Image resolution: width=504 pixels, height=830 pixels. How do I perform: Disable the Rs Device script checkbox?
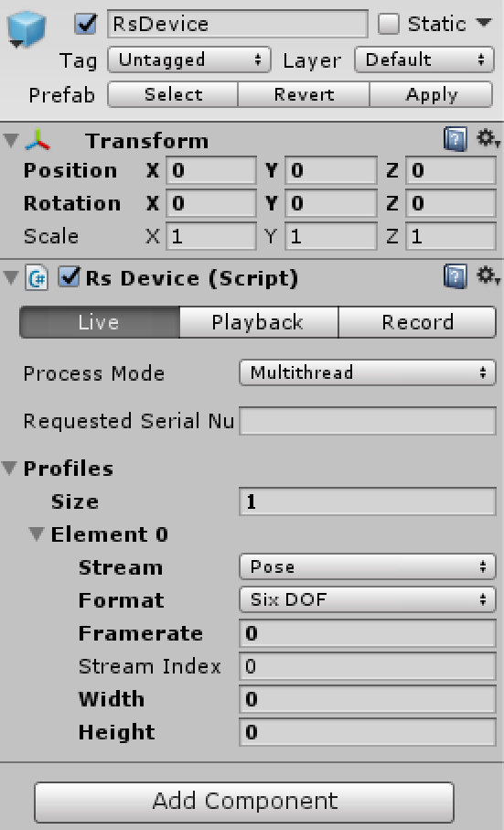tap(69, 277)
